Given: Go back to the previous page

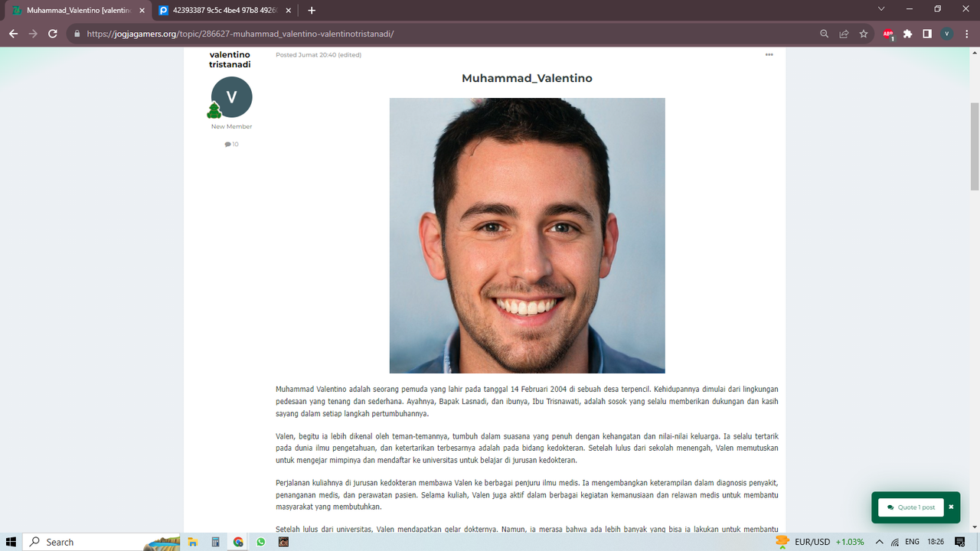Looking at the screenshot, I should click(x=13, y=34).
